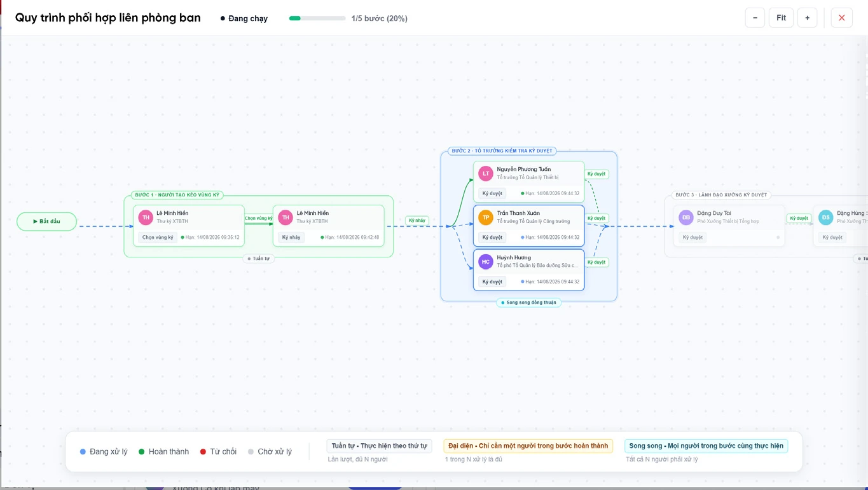
Task: Click Bước 1 - Người tạo kéo vùng ký header
Action: [x=177, y=195]
